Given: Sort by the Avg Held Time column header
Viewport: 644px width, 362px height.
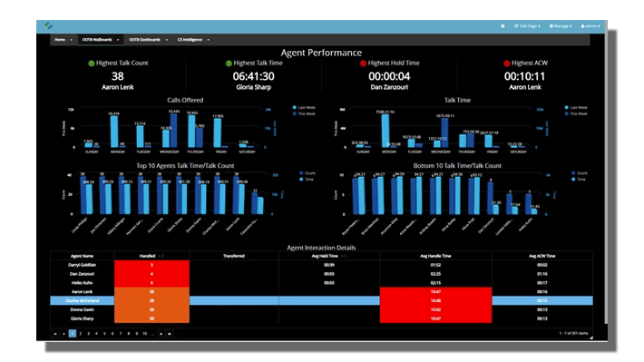Looking at the screenshot, I should (x=329, y=256).
